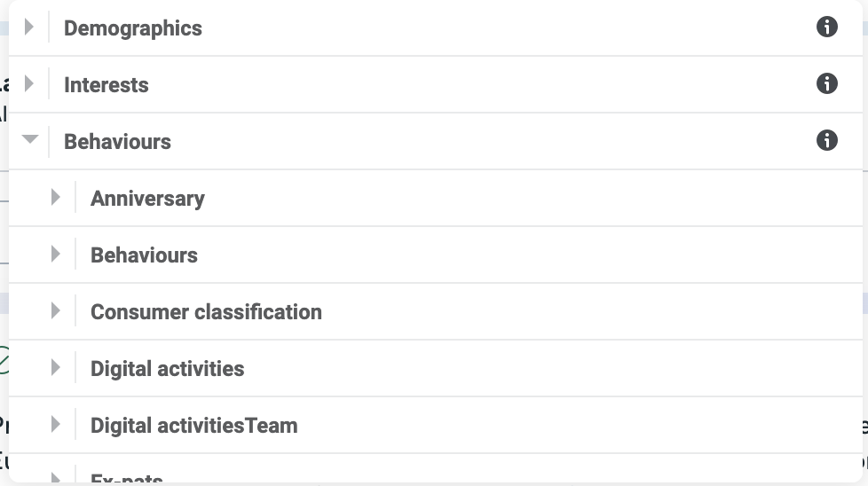Expand the Anniversary subcategory arrow
Screen dimensions: 868x486
(56, 198)
